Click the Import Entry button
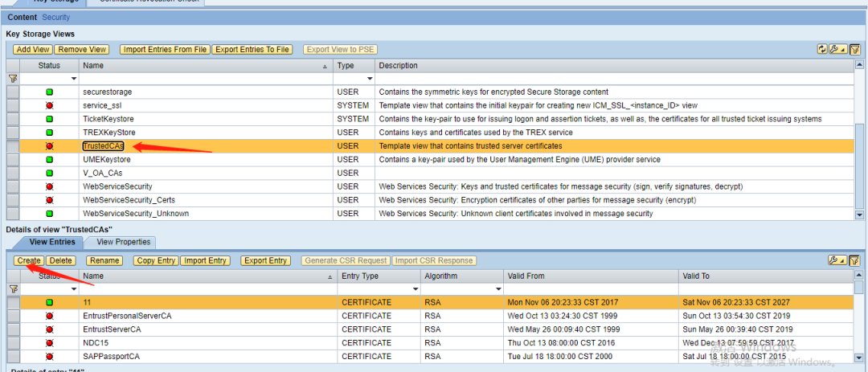Viewport: 868px width, 372px height. (205, 260)
